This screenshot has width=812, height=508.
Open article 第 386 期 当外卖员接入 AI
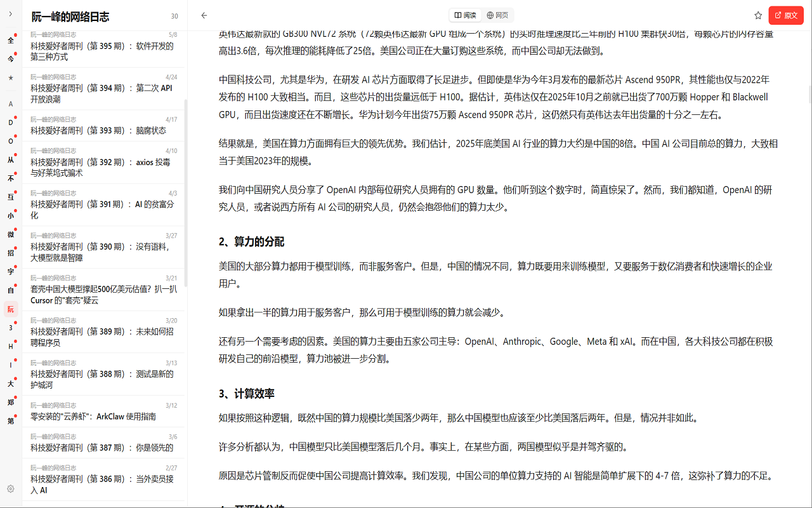click(105, 480)
